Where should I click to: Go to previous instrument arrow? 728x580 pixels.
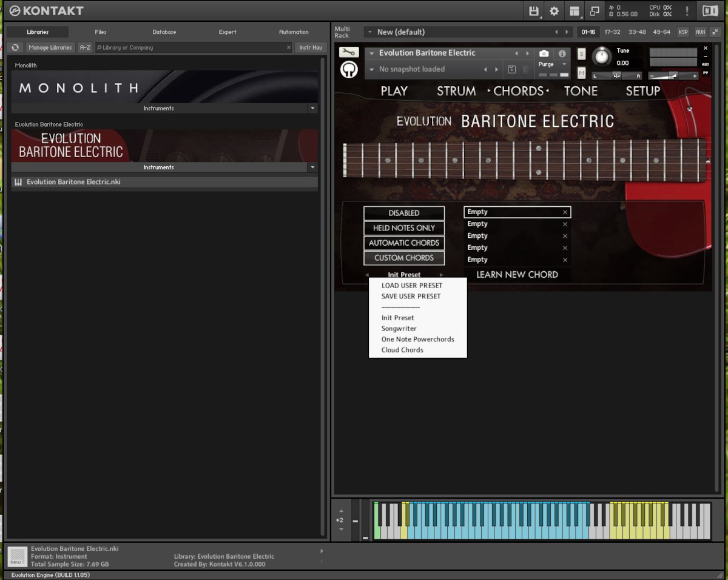pos(516,53)
